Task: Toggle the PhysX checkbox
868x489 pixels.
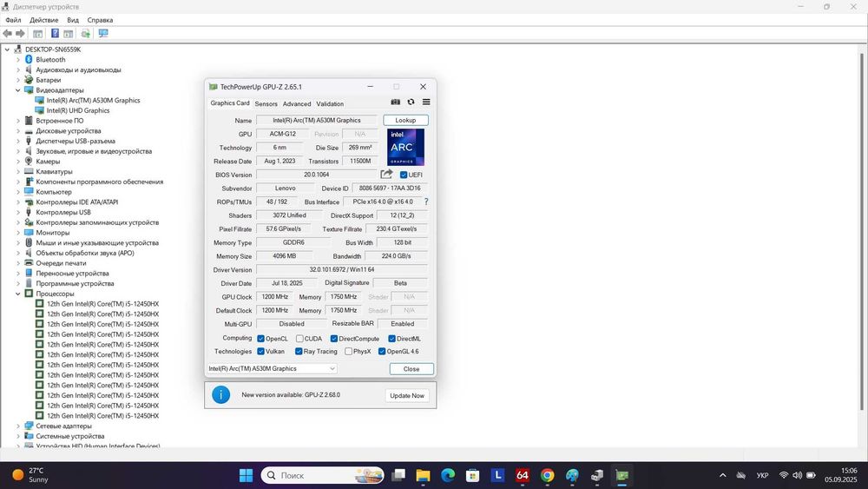Action: (x=348, y=351)
